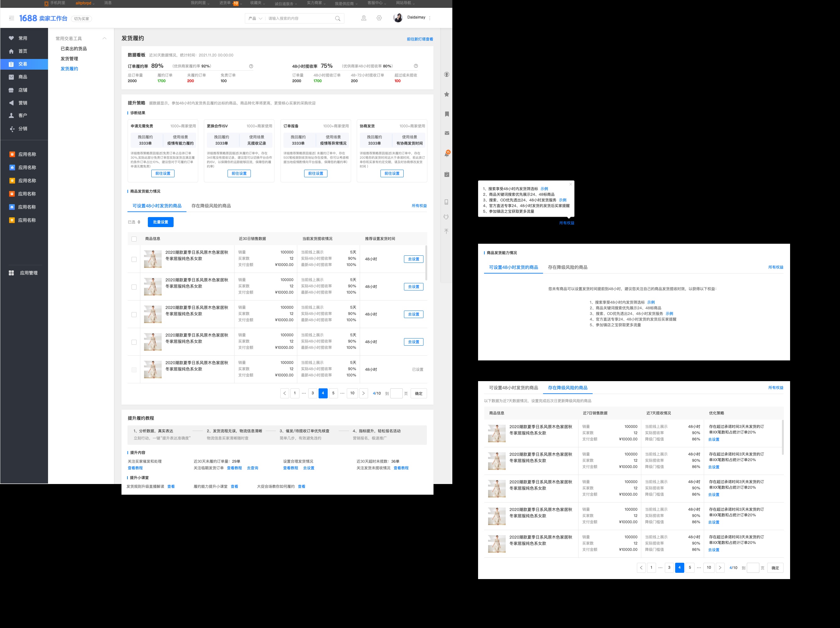Click the help question mark next to 订单履约率

click(x=251, y=66)
